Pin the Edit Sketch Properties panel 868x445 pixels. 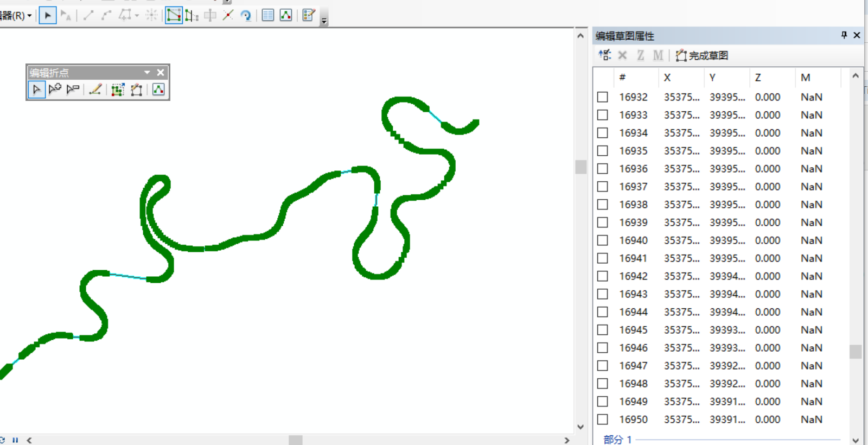tap(844, 35)
